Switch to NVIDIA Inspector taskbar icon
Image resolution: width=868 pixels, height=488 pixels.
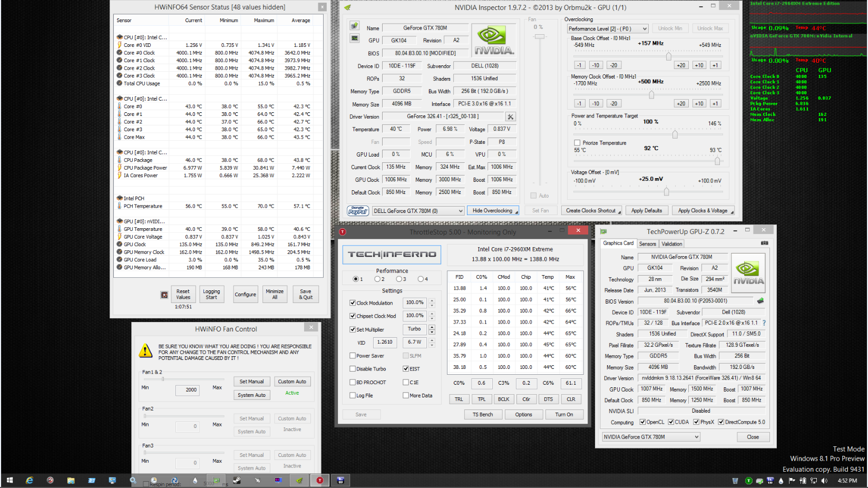(x=299, y=480)
